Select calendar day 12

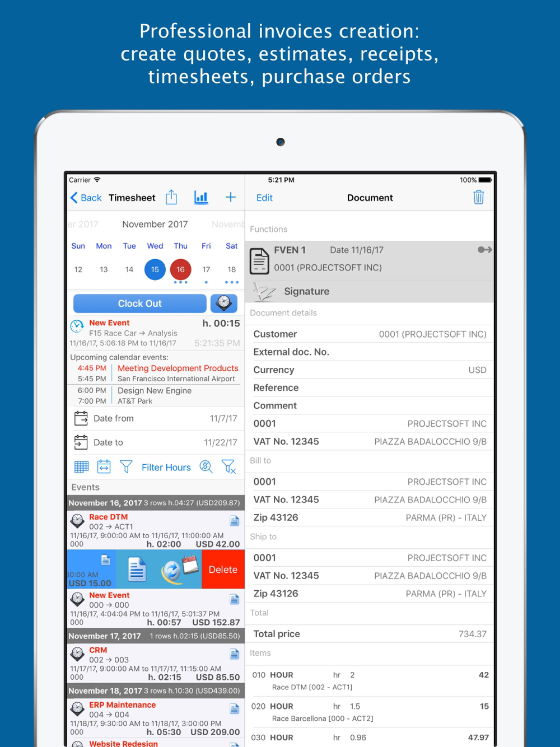[78, 269]
